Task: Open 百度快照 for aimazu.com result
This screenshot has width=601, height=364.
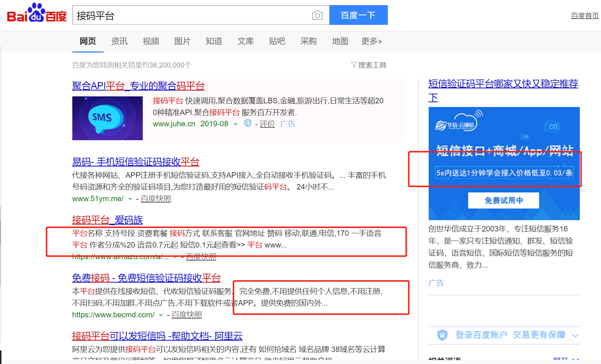Action: [x=201, y=257]
